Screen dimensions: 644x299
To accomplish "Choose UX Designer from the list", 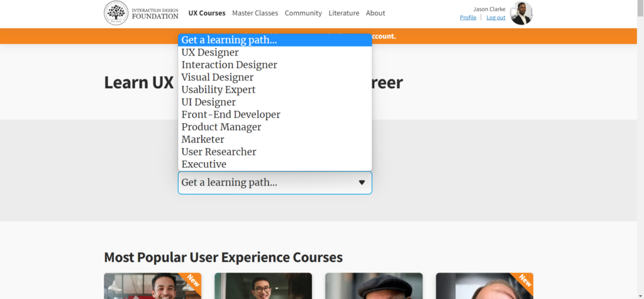I will coord(275,53).
